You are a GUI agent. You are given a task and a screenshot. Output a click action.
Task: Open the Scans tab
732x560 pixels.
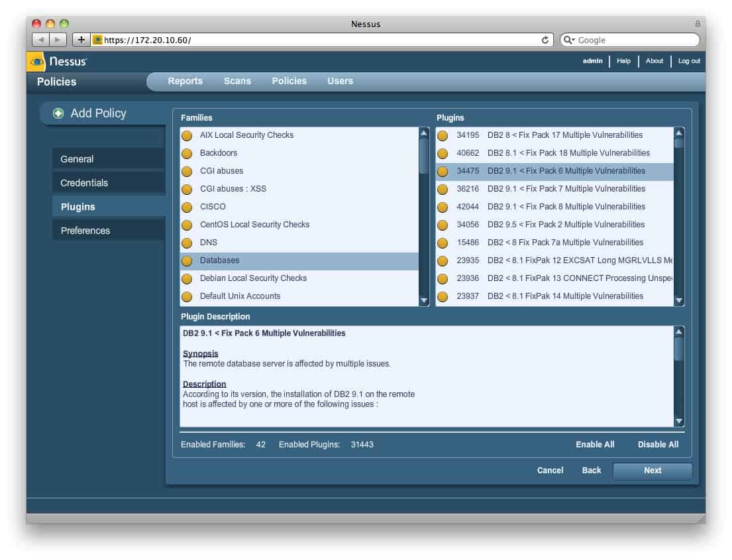(x=237, y=81)
